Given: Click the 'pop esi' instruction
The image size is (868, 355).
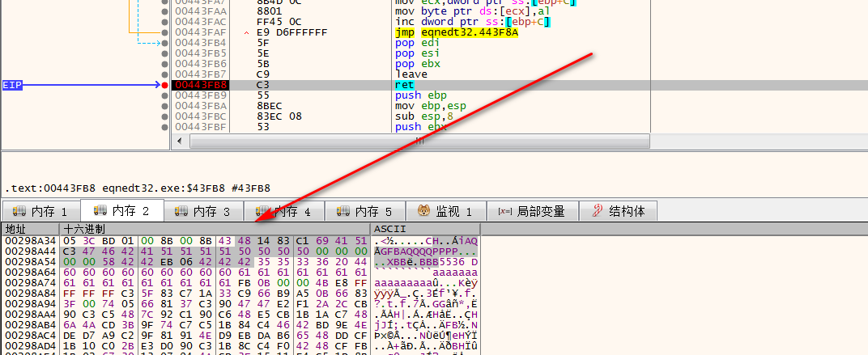Looking at the screenshot, I should 417,53.
